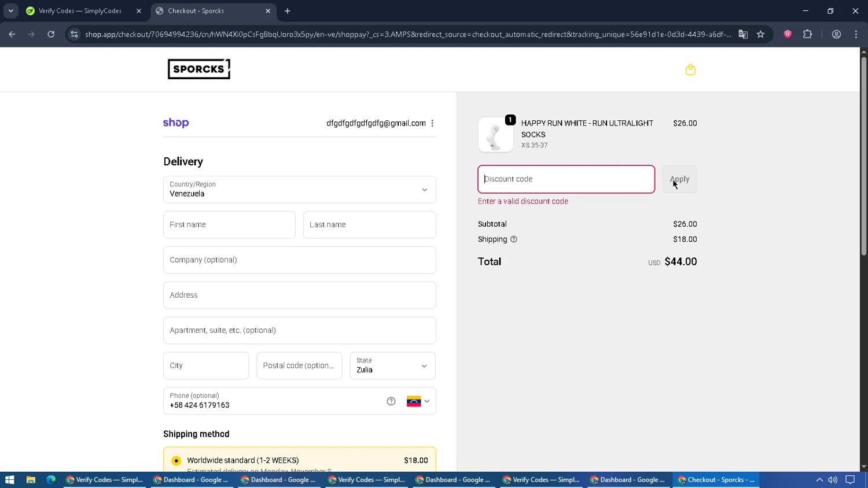Click the translate page icon
The height and width of the screenshot is (488, 868).
click(743, 35)
